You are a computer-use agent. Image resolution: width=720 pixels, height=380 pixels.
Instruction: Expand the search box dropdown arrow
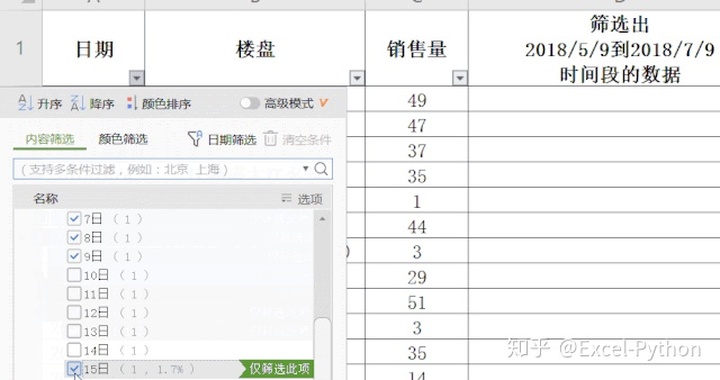tap(305, 168)
